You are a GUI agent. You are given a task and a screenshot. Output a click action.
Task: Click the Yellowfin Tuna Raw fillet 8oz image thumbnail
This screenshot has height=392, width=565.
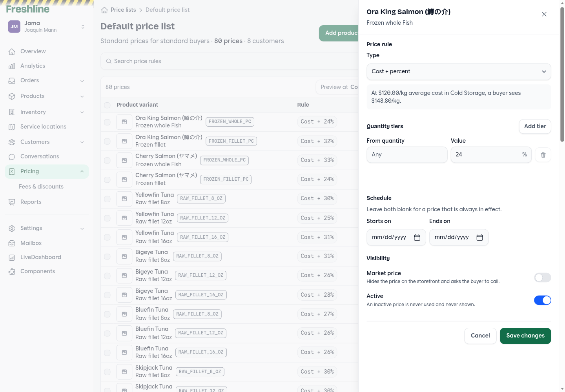tap(124, 199)
